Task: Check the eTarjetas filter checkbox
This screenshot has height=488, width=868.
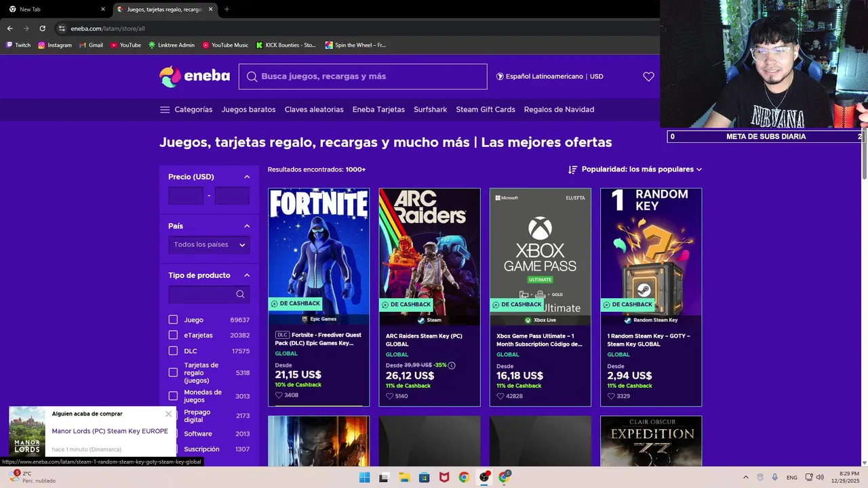Action: 173,335
